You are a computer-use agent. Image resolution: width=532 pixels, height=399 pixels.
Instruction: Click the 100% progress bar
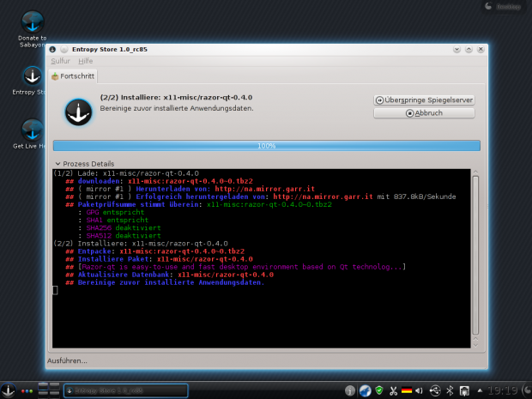point(267,146)
